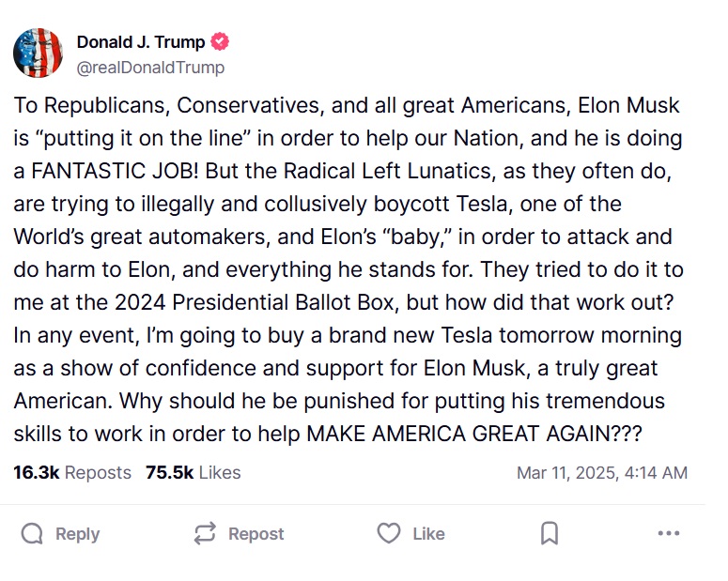
Task: Save post with the bookmark icon
Action: (550, 534)
